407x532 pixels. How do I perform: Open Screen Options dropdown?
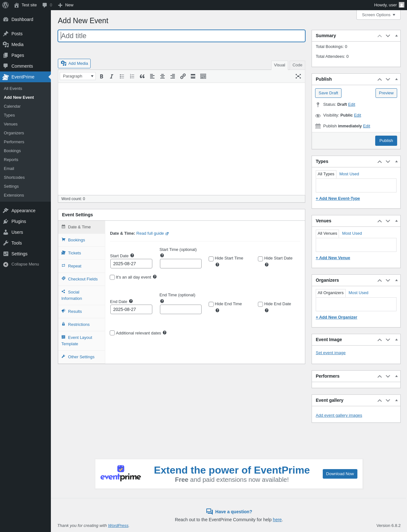click(x=378, y=15)
